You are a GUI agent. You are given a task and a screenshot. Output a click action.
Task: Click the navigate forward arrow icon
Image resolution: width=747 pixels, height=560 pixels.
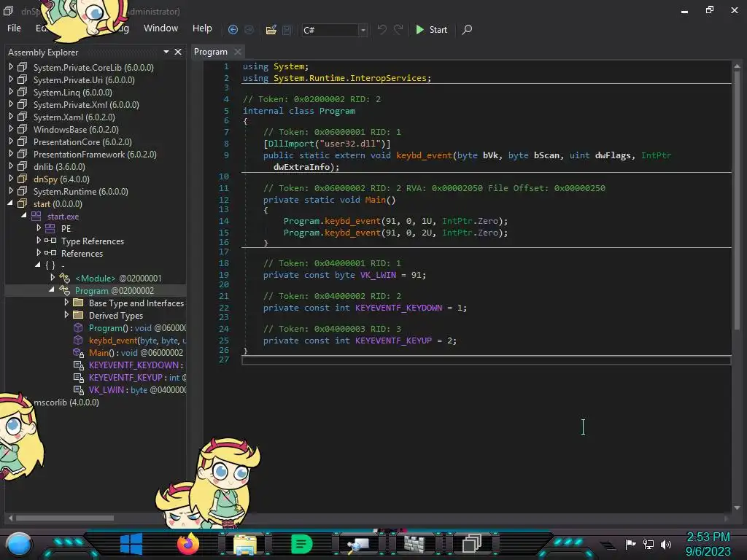[249, 29]
